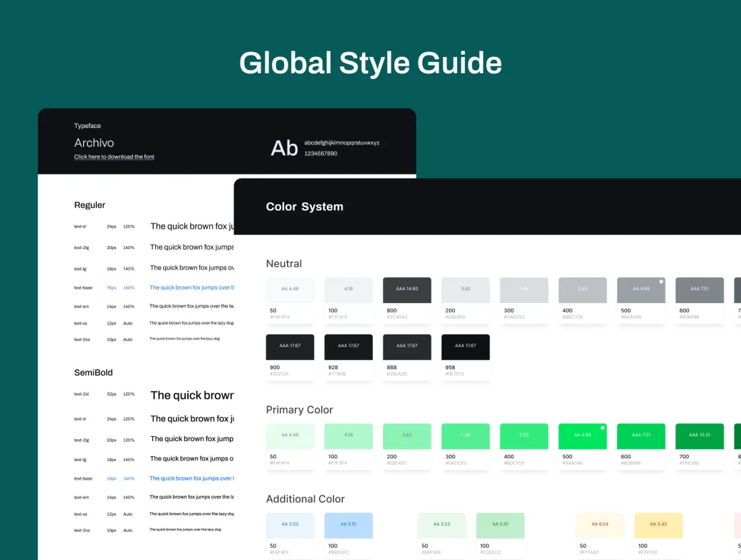Choose the Neutral 958 near-black swatch
Image resolution: width=741 pixels, height=560 pixels.
(x=466, y=347)
